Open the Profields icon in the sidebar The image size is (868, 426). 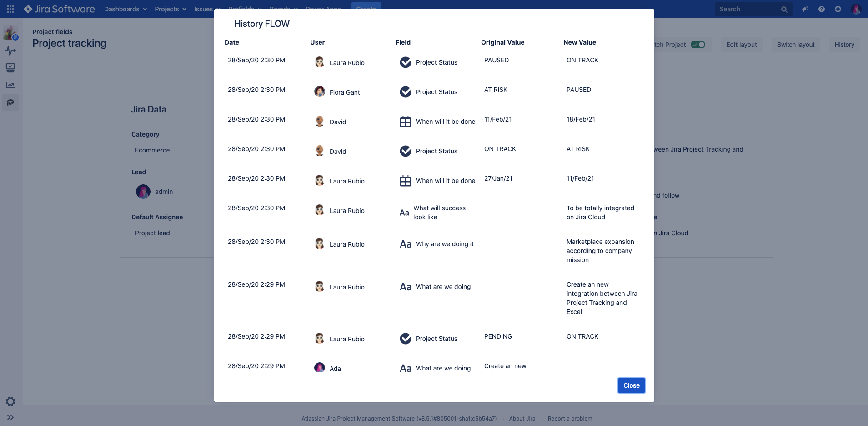(11, 102)
